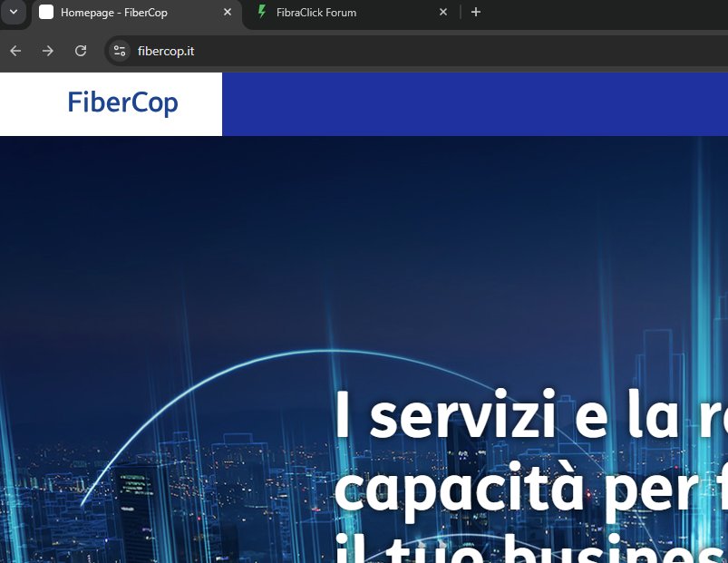Click the fibercop.it address bar
The width and height of the screenshot is (728, 563).
tap(418, 51)
